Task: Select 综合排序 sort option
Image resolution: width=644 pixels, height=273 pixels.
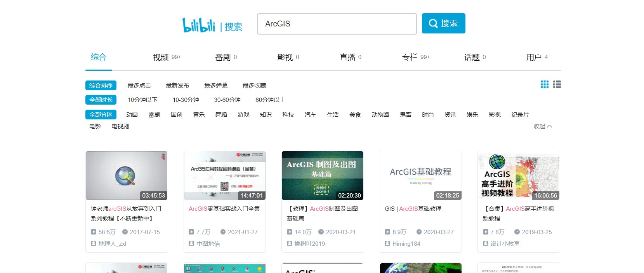Action: pos(101,85)
